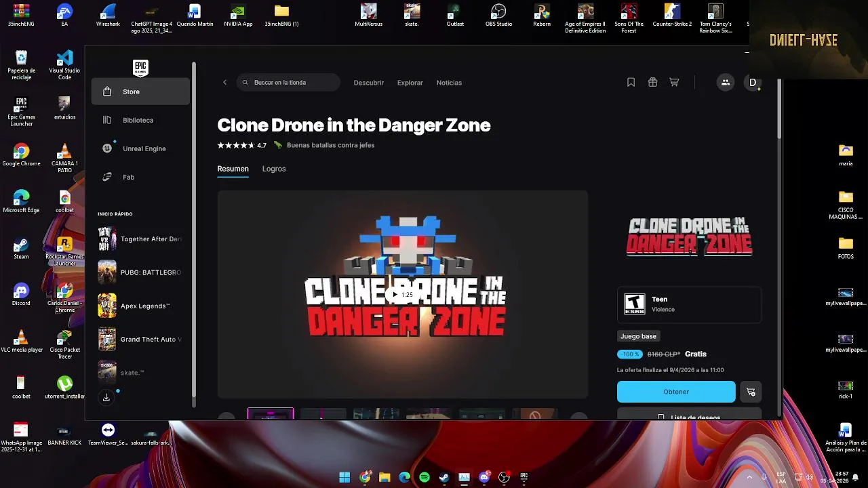This screenshot has height=488, width=868.
Task: Open the friends icon in header
Action: click(725, 82)
